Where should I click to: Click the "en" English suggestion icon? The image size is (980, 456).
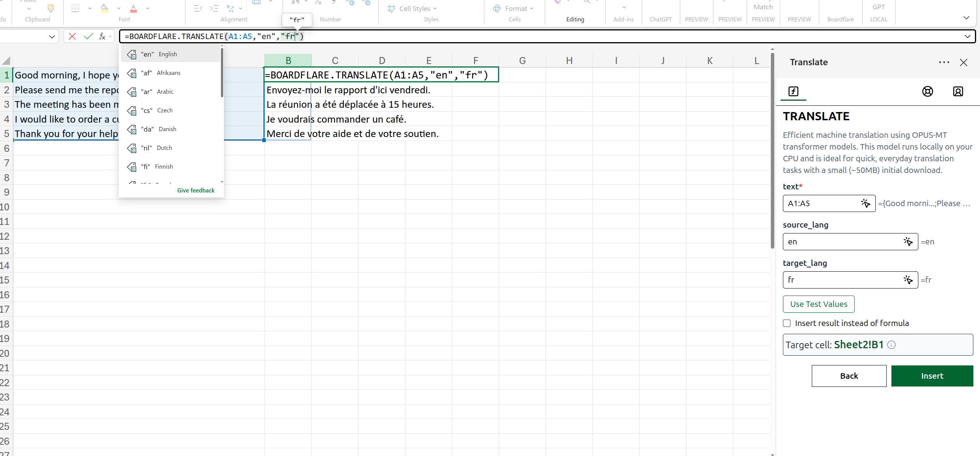[x=132, y=54]
